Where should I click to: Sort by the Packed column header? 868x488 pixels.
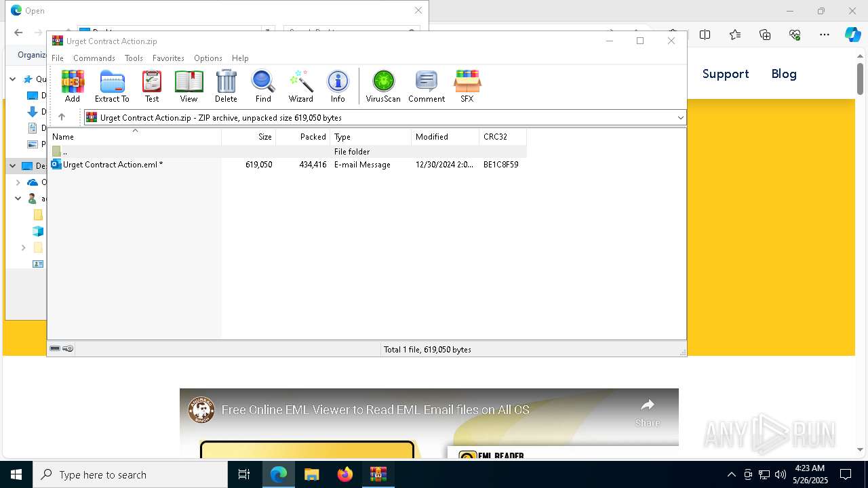click(303, 137)
